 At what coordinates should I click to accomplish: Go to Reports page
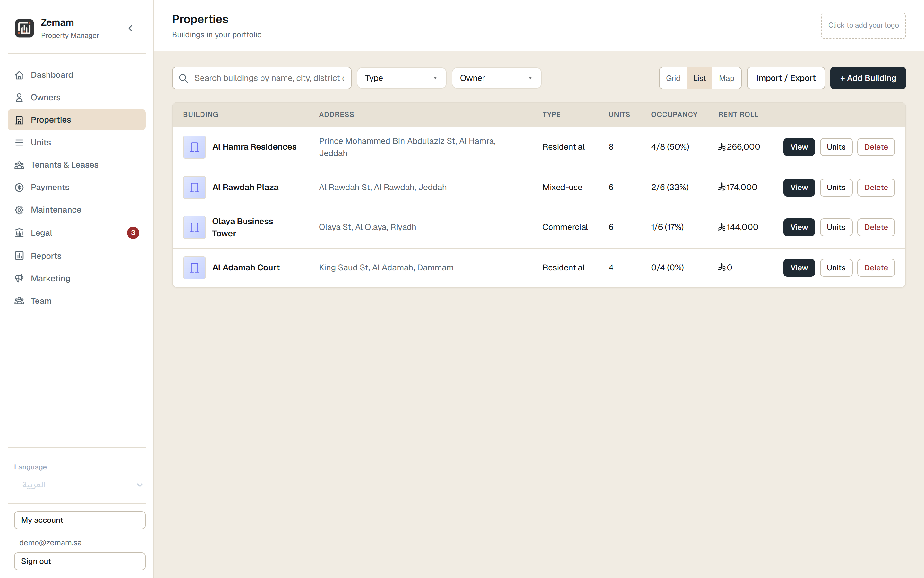(76, 256)
